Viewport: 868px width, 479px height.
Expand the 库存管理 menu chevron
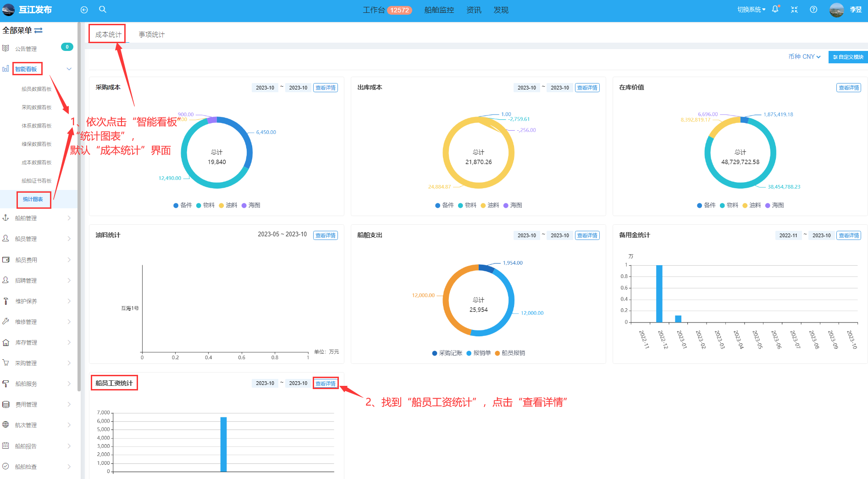point(69,342)
